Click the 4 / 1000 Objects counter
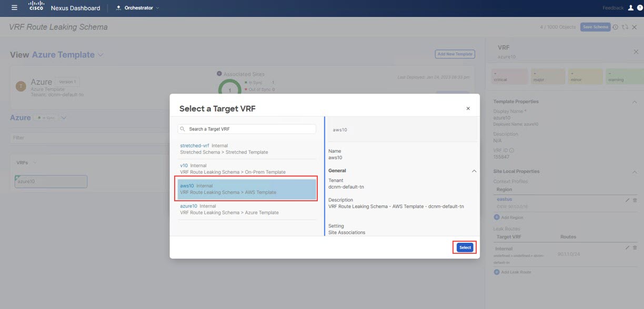This screenshot has width=644, height=309. point(558,27)
